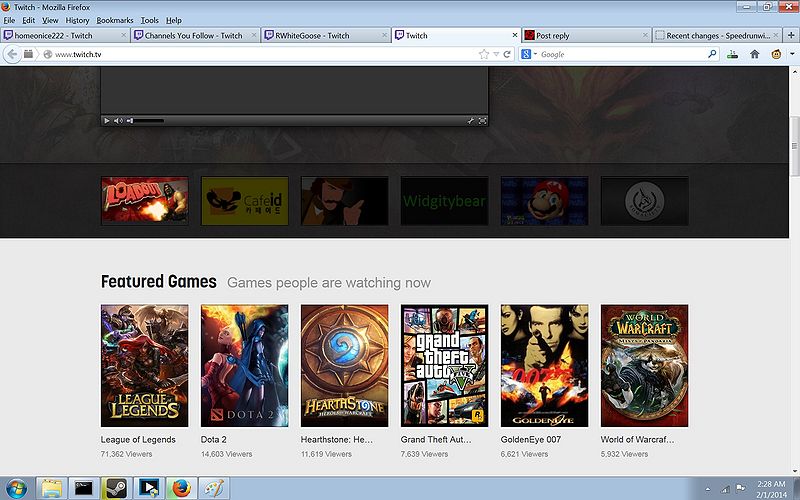
Task: Open the Grand Theft Auto V box art
Action: coord(444,365)
